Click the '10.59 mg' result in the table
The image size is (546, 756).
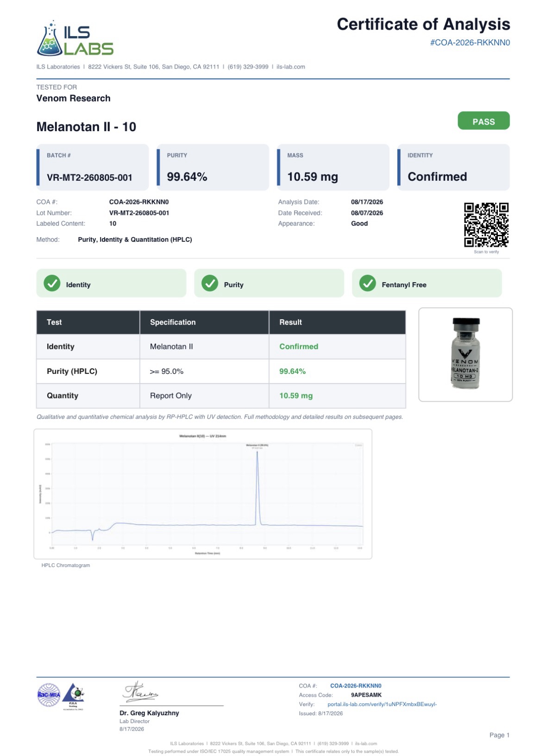tap(296, 396)
